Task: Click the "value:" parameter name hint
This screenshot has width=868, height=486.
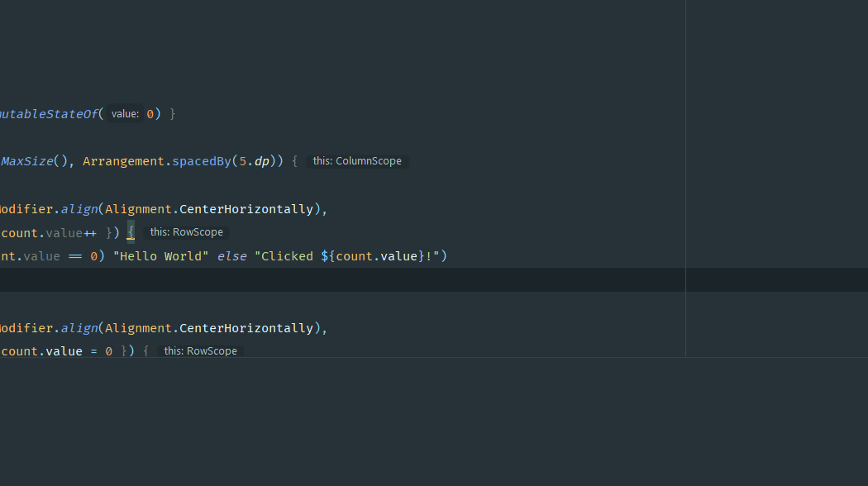Action: pyautogui.click(x=126, y=113)
